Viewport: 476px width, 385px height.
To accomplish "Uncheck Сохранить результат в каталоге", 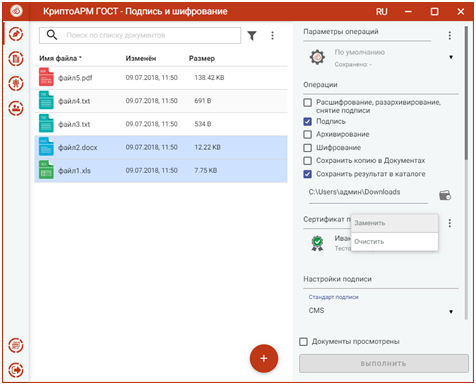I will tap(308, 174).
